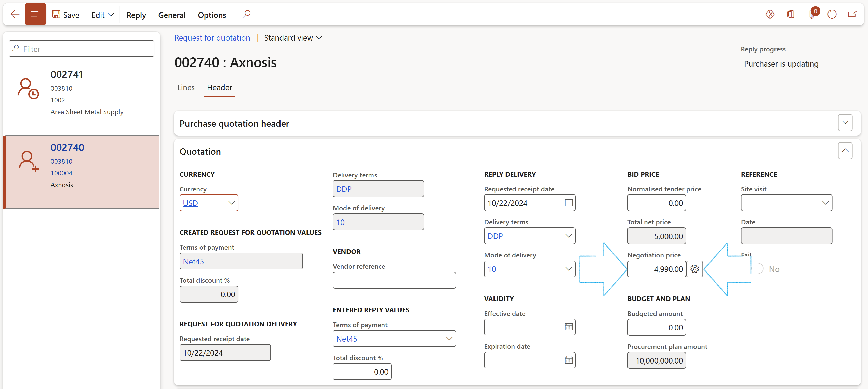Click the Total net price 5,000.00 value
This screenshot has width=868, height=389.
pos(656,236)
